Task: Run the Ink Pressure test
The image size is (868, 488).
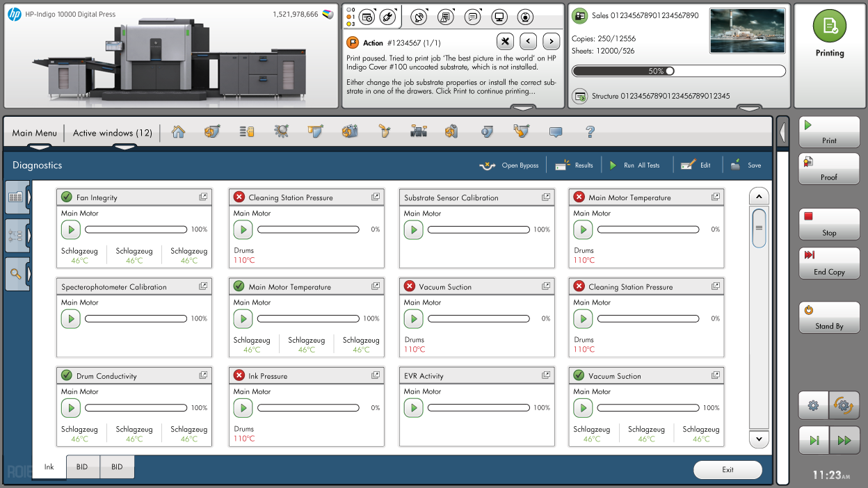Action: coord(243,408)
